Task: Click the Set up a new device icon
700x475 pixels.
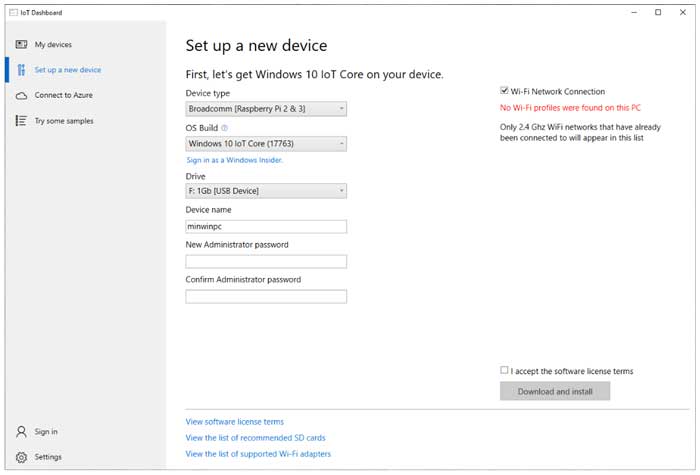Action: click(21, 70)
